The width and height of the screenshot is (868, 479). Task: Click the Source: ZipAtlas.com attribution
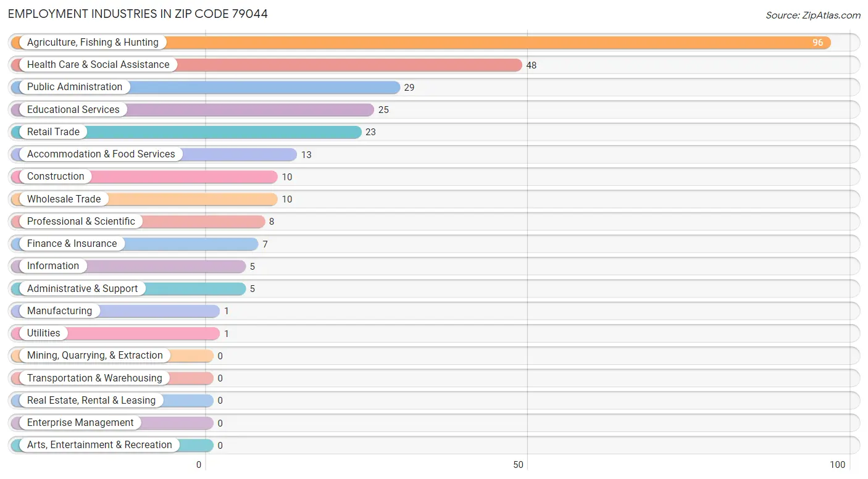813,15
